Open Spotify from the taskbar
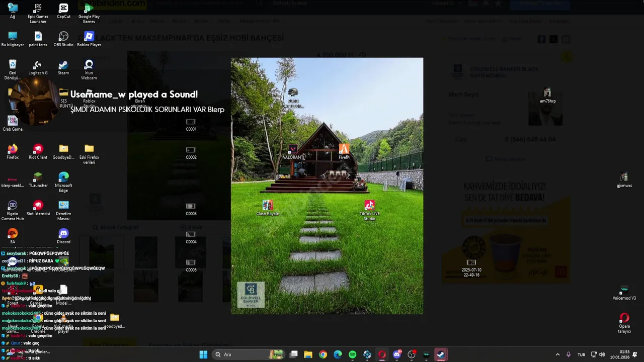This screenshot has height=362, width=644. pos(352,354)
